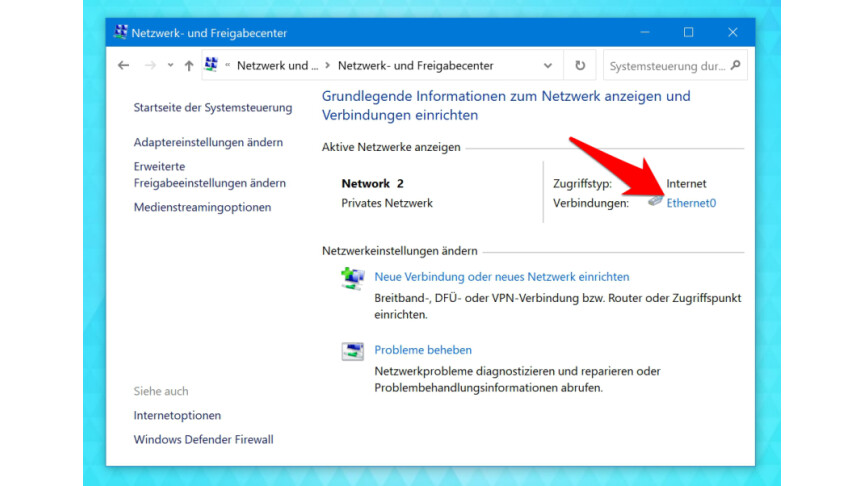The image size is (864, 486).
Task: Open 'Startseite der Systemsteuerung'
Action: 213,107
